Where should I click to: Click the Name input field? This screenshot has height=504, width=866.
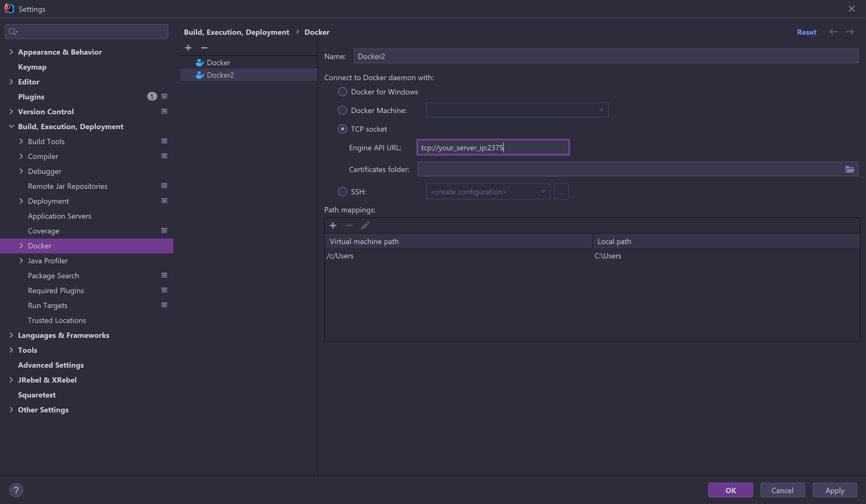tap(606, 56)
